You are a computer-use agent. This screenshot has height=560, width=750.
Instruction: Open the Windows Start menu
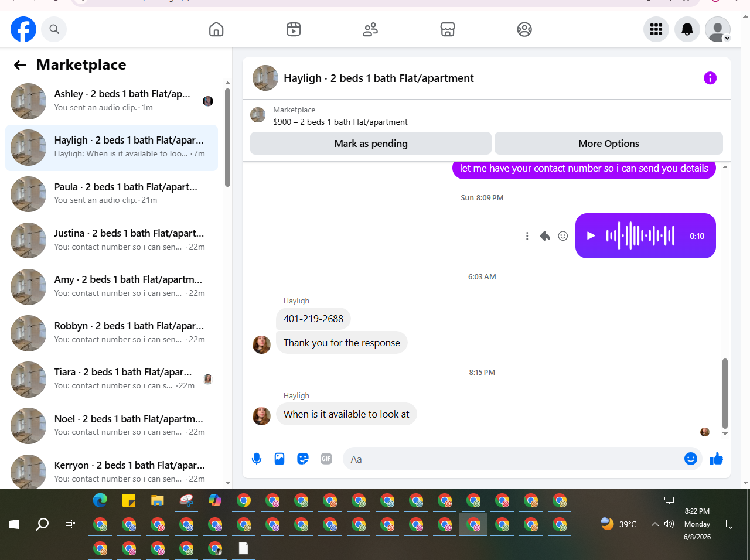[14, 524]
